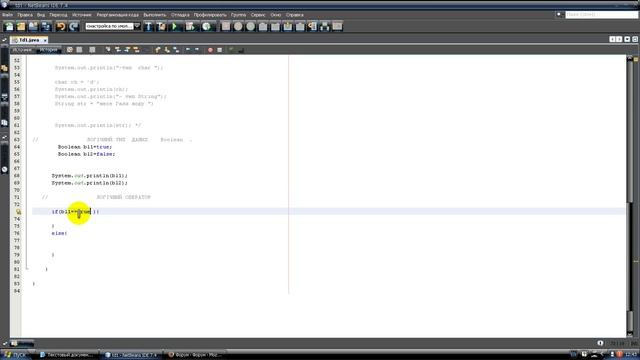Click the Shift Line Right icon
This screenshot has height=360, width=640.
click(197, 50)
